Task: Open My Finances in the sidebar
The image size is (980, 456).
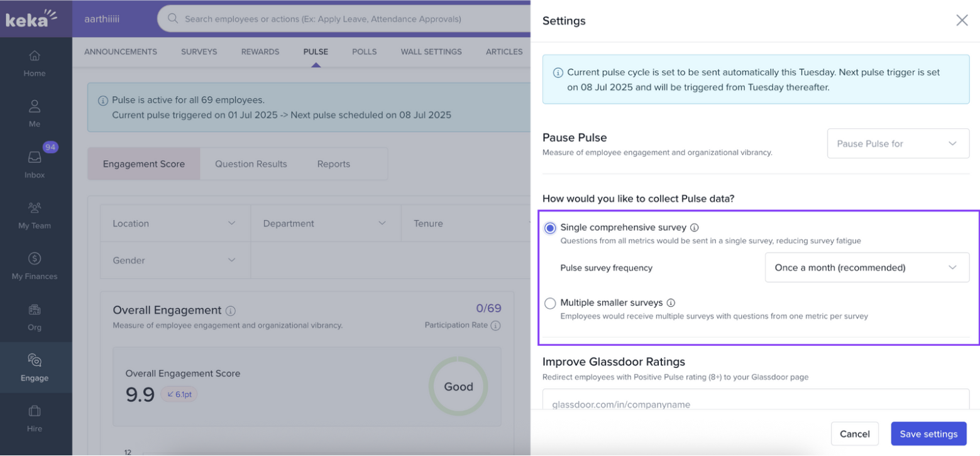Action: point(35,265)
